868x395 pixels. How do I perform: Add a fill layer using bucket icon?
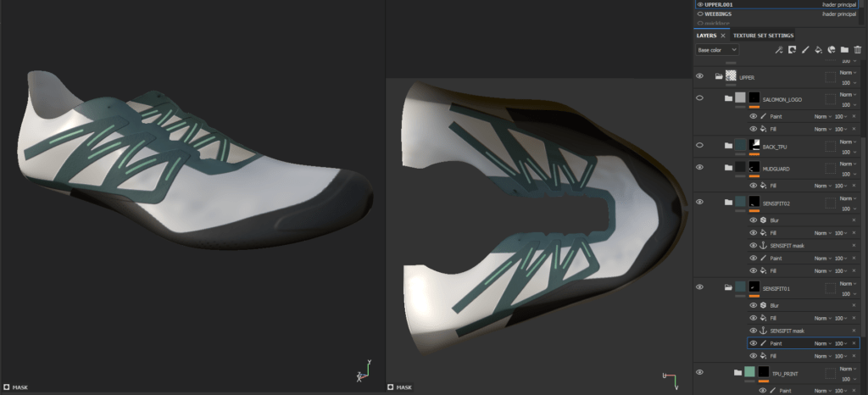pos(818,50)
